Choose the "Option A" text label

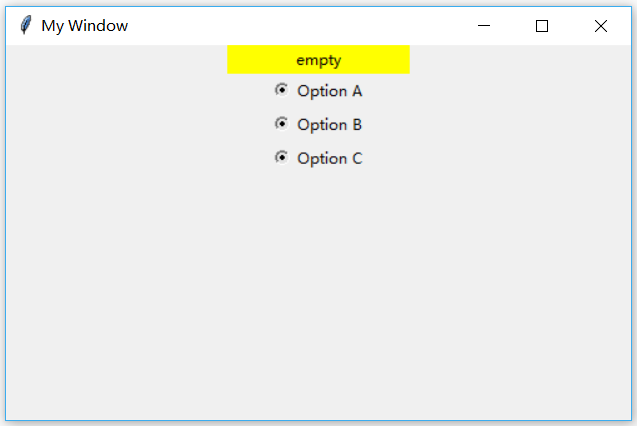(x=329, y=91)
